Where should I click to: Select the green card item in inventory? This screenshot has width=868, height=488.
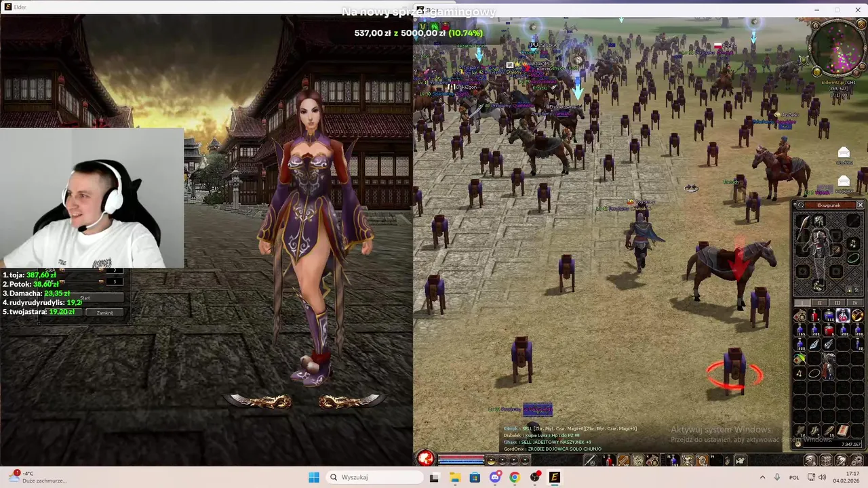pos(800,359)
